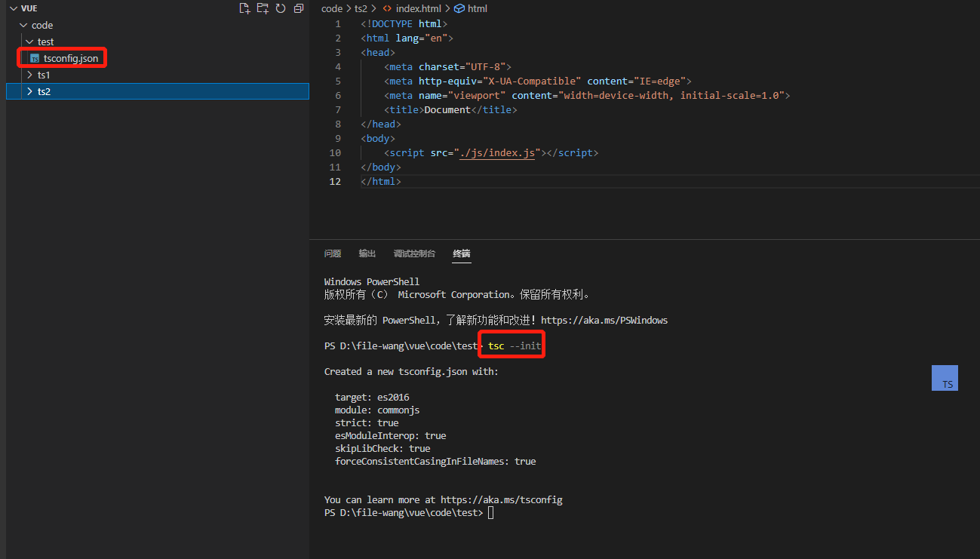Expand the ts2 folder
The image size is (980, 559).
[x=29, y=91]
